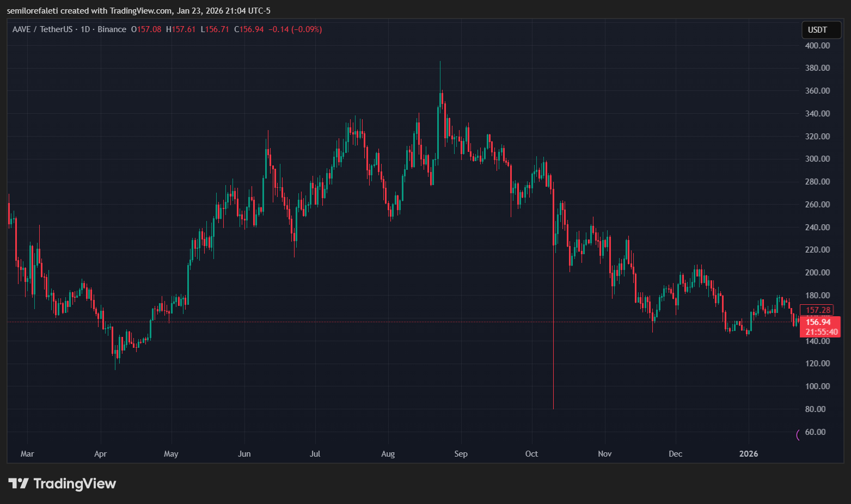Click the Binance exchange label

click(x=112, y=29)
